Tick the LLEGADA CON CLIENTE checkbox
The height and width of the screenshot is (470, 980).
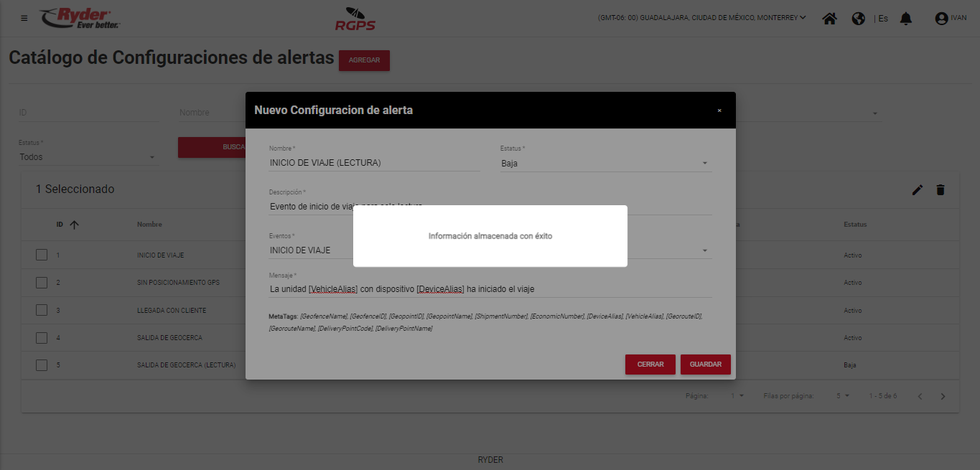click(x=42, y=310)
